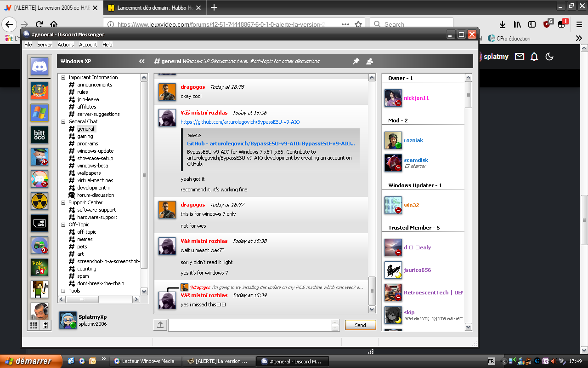Collapse the Windows XP channel panel
588x368 pixels.
(142, 61)
